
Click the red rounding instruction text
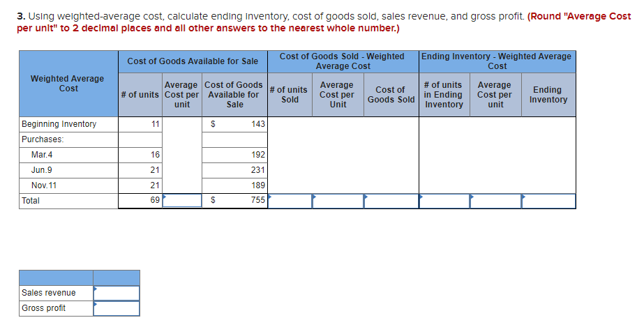point(324,22)
